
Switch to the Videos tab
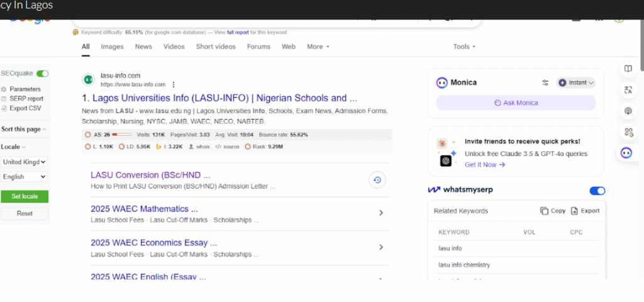(x=174, y=47)
